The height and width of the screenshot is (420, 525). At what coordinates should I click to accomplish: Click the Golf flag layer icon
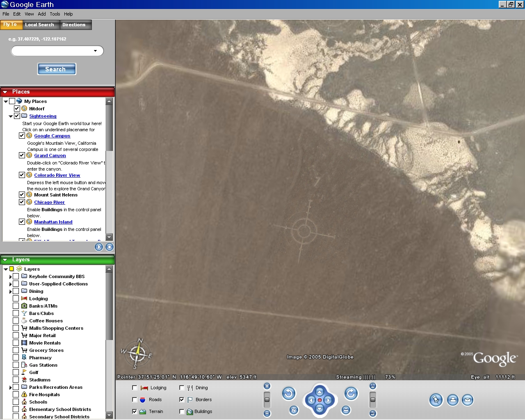click(x=24, y=372)
